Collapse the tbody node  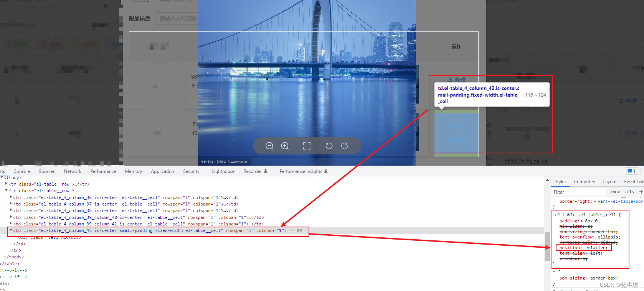(x=2, y=178)
